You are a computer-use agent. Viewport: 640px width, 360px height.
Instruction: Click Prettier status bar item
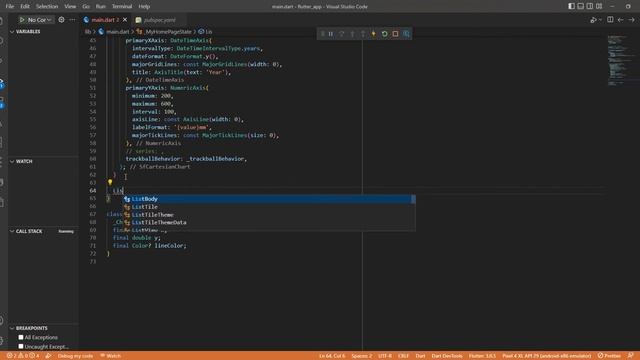click(609, 356)
